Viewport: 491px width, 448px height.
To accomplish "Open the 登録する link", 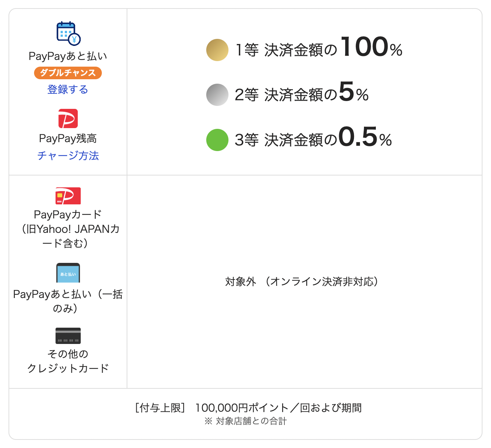I will (68, 89).
